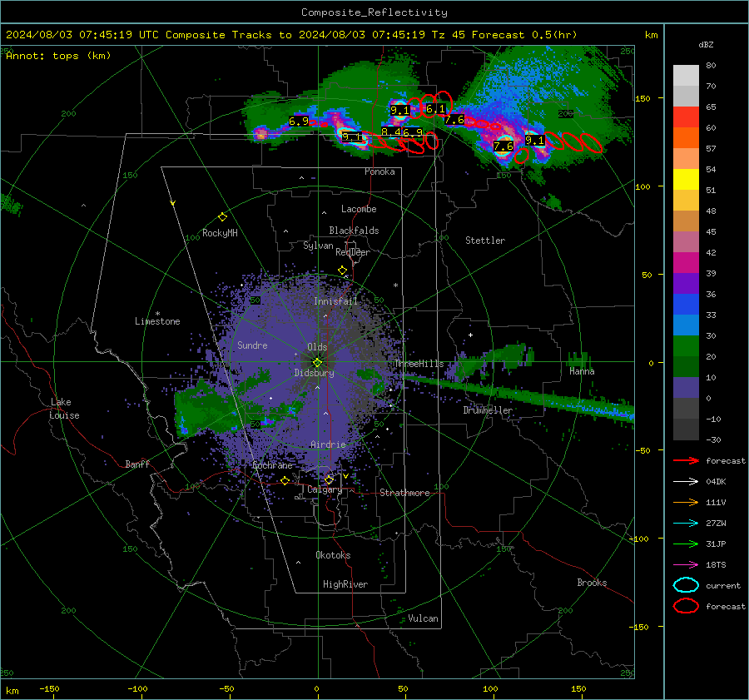Screen dimensions: 749x700
Task: Select the Stettler map label
Action: tap(485, 241)
